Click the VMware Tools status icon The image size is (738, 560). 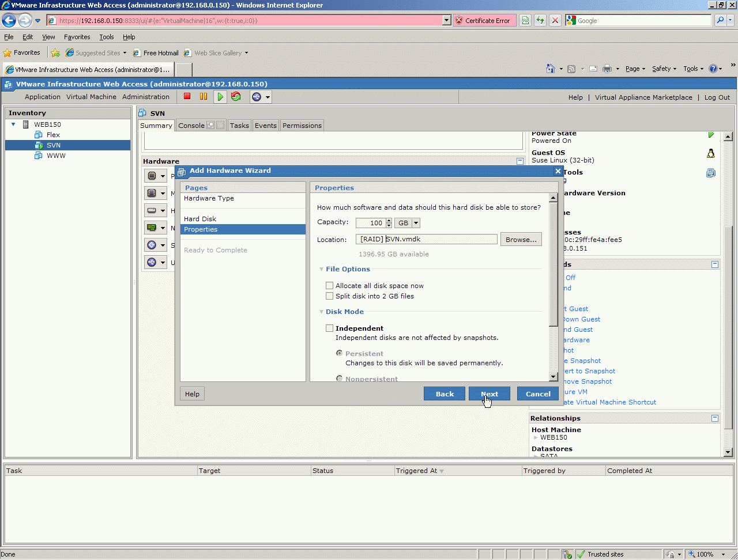coord(711,173)
